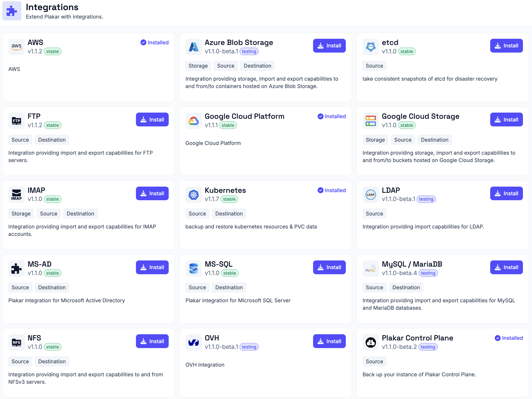Click the stable badge on AWS card
532x399 pixels.
pos(53,51)
